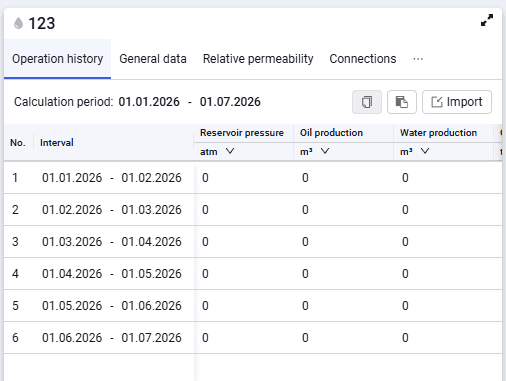
Task: Click the Interval column header
Action: click(57, 143)
